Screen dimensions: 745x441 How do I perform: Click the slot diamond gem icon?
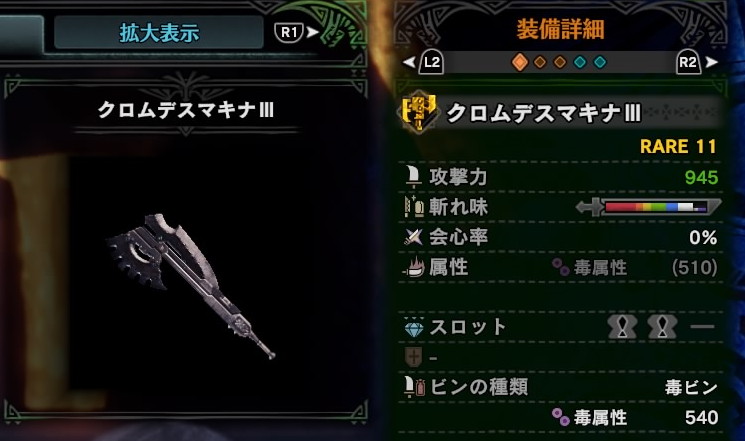coord(414,327)
